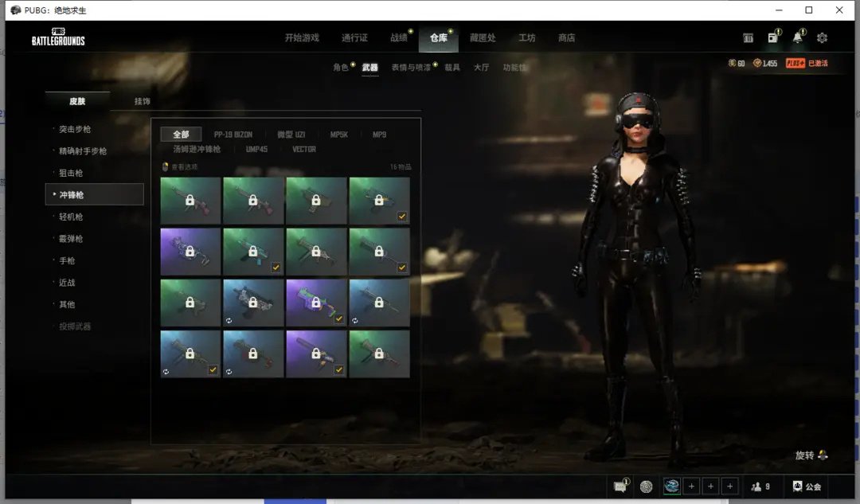Open the notifications bell icon
Viewport: 860px width, 504px height.
click(x=797, y=38)
